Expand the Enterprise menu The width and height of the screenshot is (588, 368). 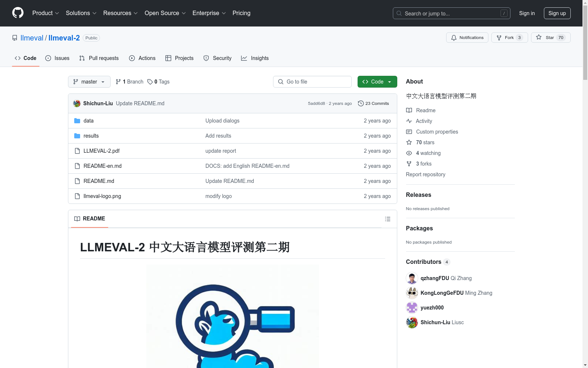tap(209, 13)
